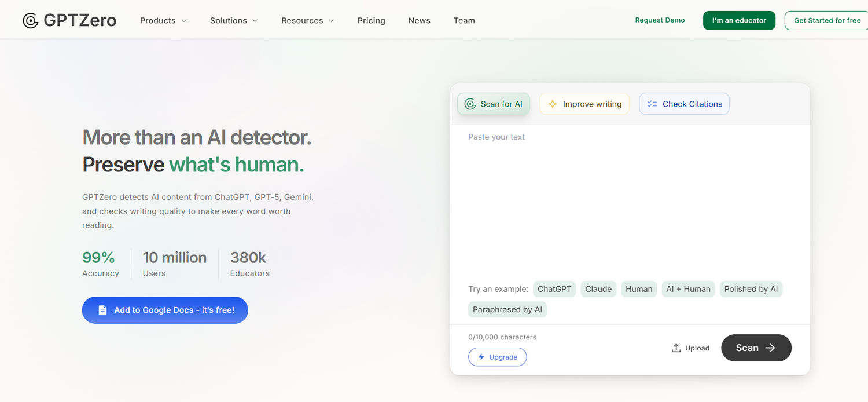Click the lightning bolt Upgrade icon
This screenshot has height=402, width=868.
click(481, 357)
